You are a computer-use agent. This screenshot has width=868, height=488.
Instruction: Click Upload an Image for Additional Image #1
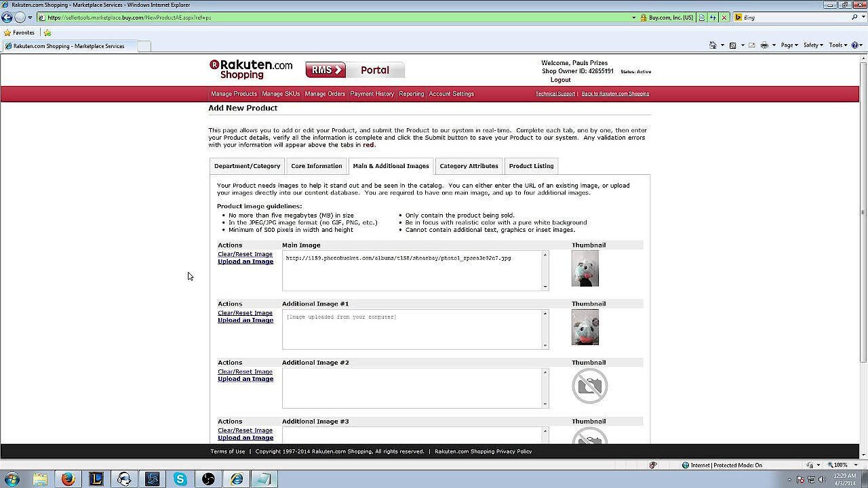tap(245, 320)
